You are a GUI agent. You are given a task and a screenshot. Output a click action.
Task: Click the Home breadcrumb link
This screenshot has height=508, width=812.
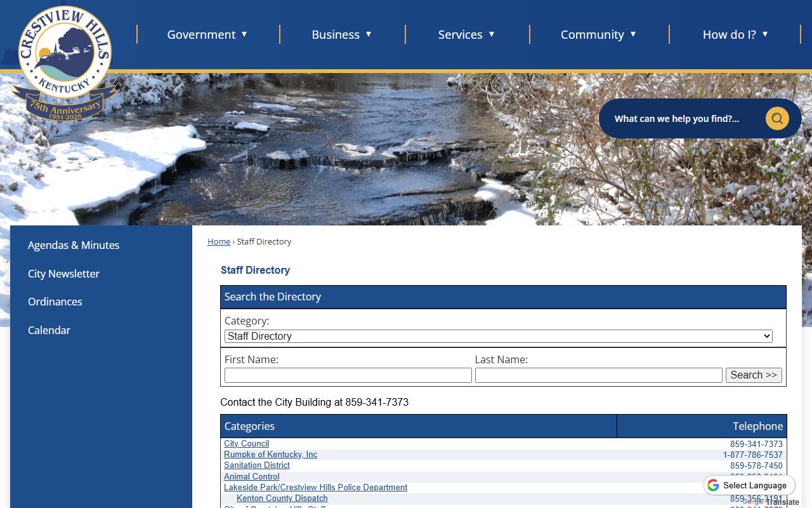(219, 241)
